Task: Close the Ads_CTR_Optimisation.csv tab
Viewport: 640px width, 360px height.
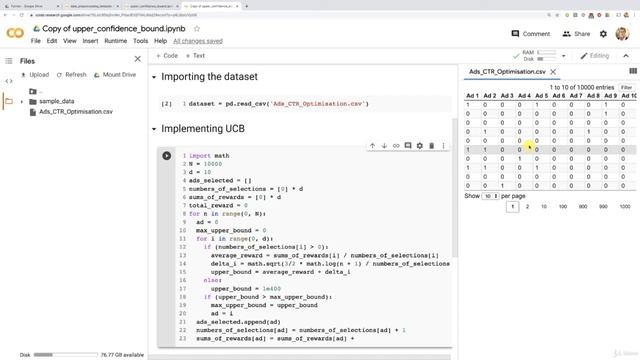Action: tap(553, 72)
